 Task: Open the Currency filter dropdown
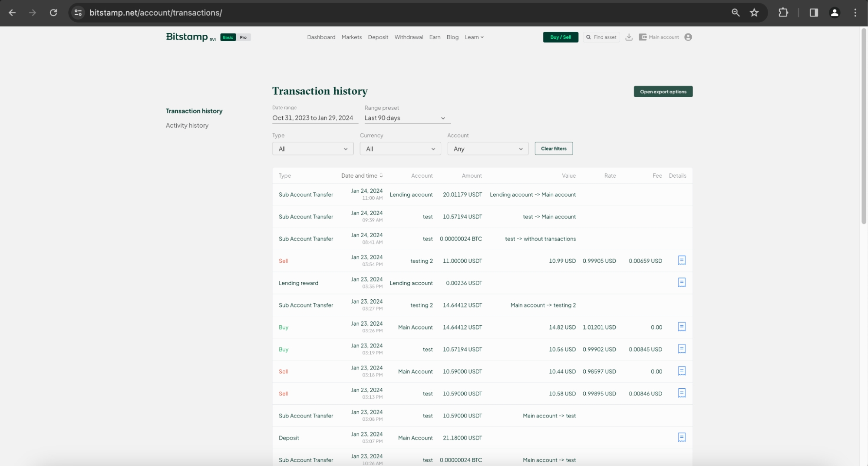[x=400, y=149]
